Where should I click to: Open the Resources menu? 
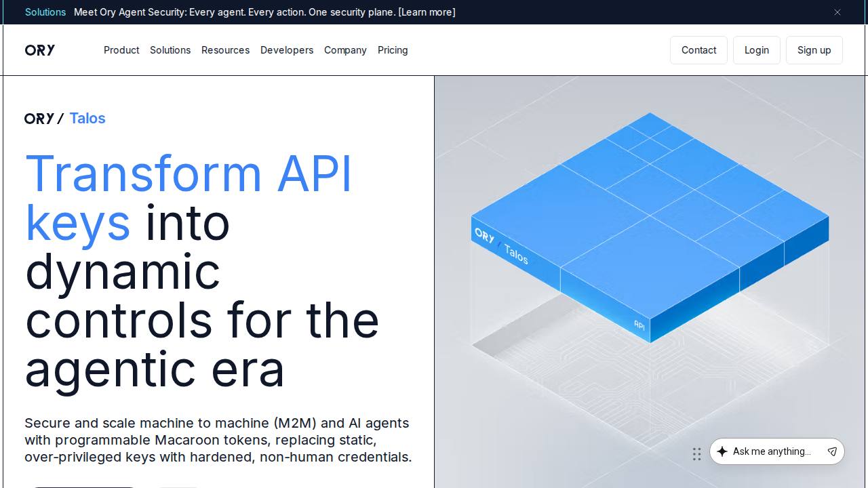[225, 50]
